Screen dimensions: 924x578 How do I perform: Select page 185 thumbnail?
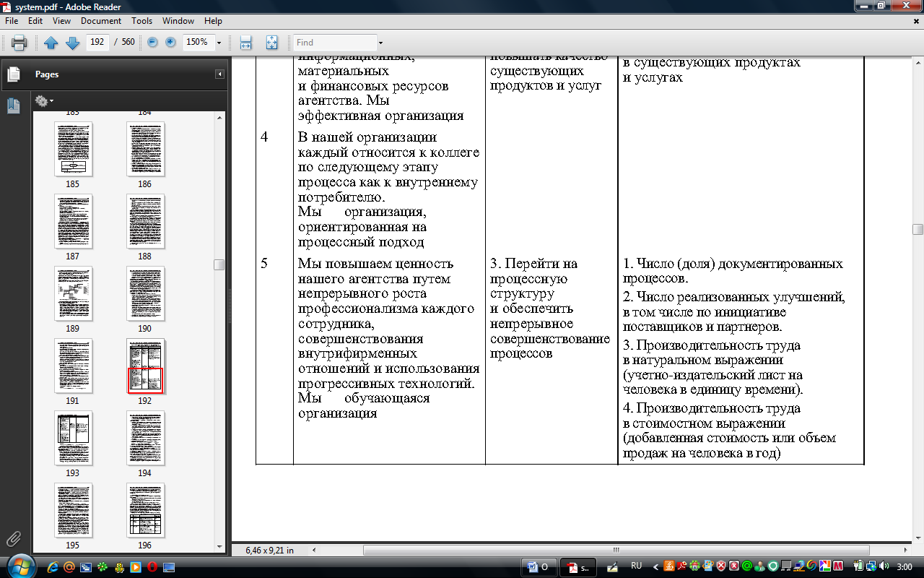[73, 150]
